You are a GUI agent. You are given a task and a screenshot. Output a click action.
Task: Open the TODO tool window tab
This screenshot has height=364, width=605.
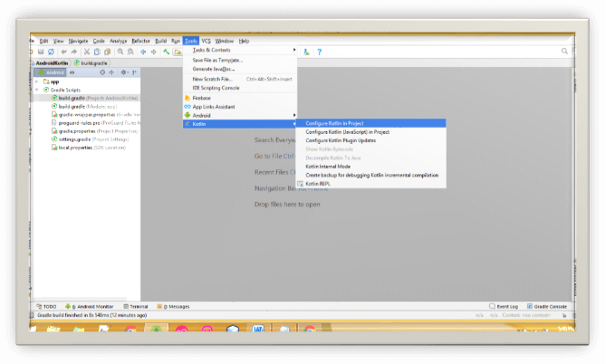tap(47, 307)
